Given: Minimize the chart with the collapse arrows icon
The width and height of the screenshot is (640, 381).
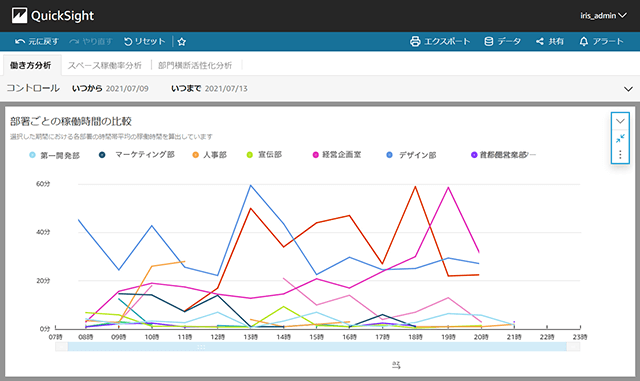Looking at the screenshot, I should (x=620, y=138).
